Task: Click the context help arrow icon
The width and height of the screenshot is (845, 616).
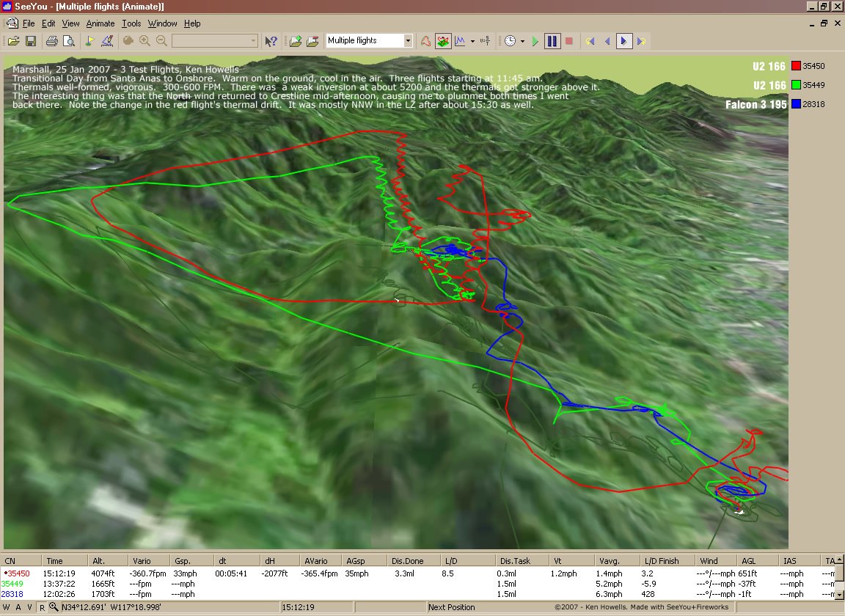Action: (x=271, y=41)
